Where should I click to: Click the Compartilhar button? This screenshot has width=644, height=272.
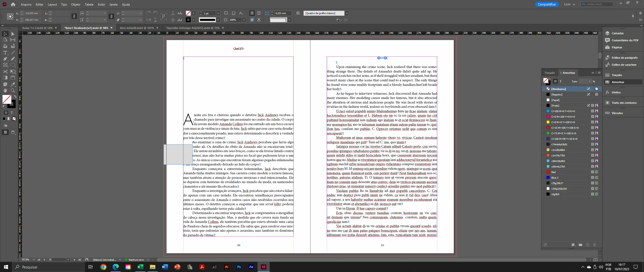tap(547, 5)
